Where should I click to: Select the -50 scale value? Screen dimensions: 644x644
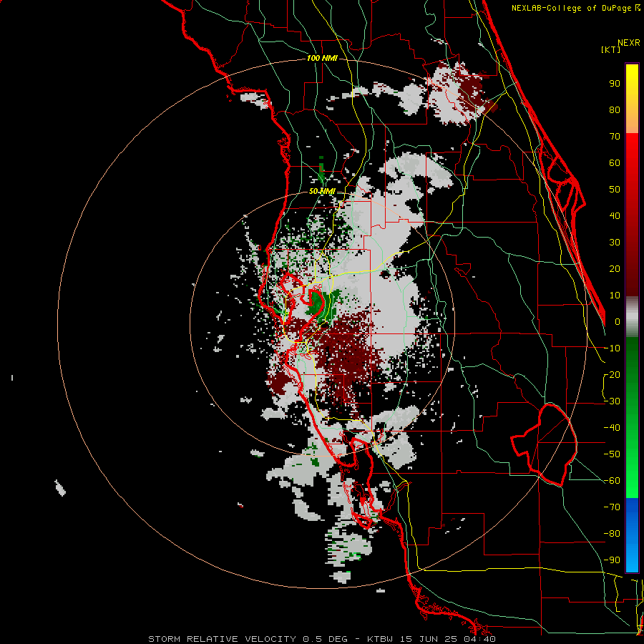[x=612, y=454]
